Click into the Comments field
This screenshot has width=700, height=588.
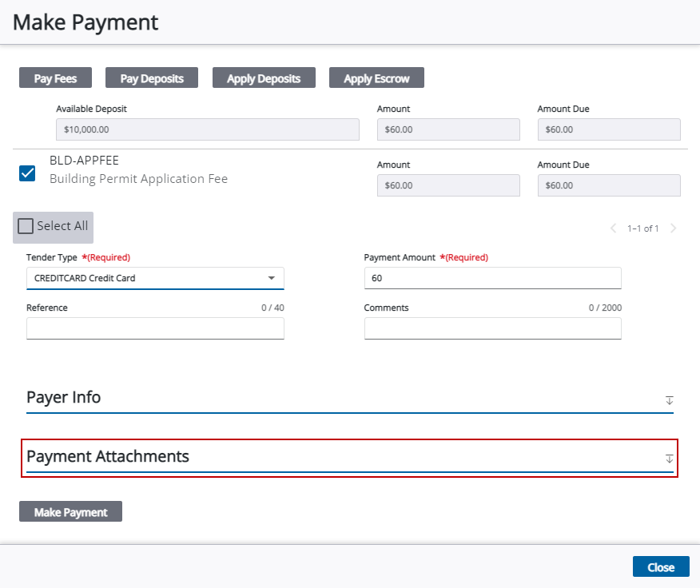point(492,328)
